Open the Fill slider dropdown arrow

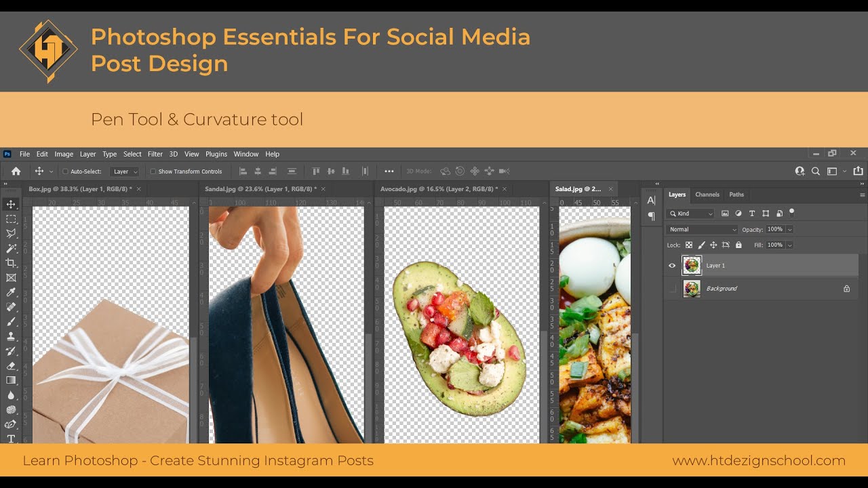point(791,245)
